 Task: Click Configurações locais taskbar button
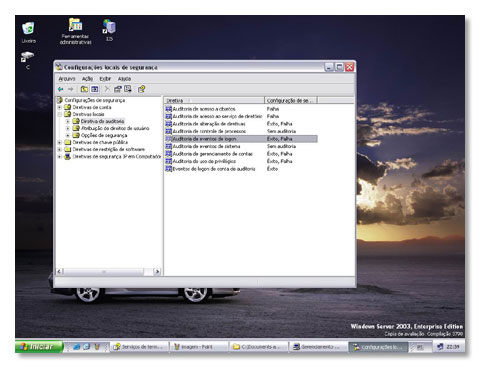pyautogui.click(x=378, y=347)
